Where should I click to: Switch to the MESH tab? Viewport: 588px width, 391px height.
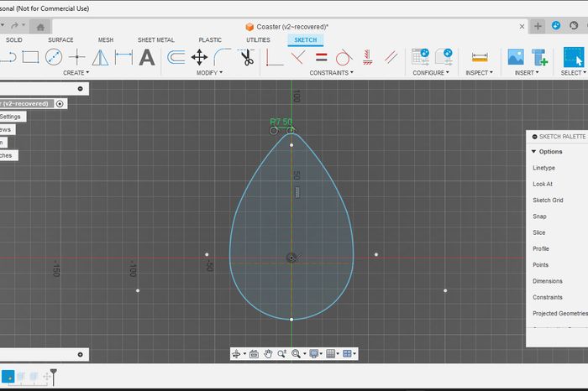click(x=106, y=39)
